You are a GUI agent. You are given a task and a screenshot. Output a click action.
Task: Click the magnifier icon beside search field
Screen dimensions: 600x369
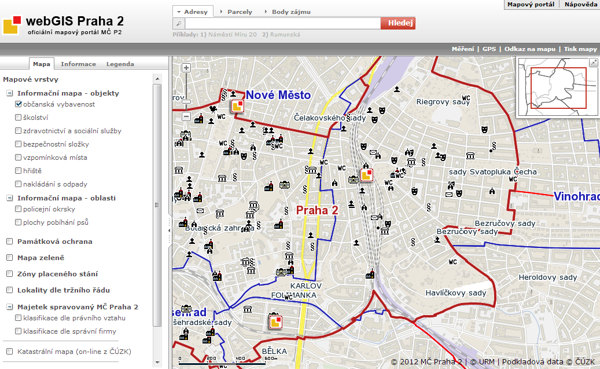178,23
